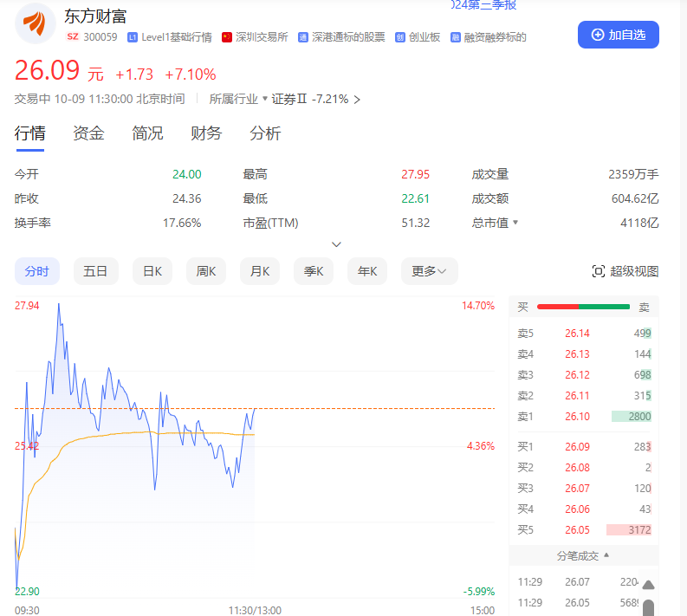This screenshot has width=687, height=616.
Task: Click the 东方财富 orange logo icon
Action: (35, 23)
